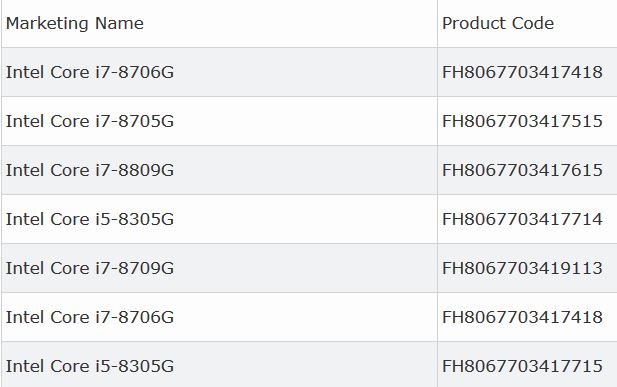The image size is (617, 387).
Task: Click the word "Name" in the column header
Action: click(120, 23)
